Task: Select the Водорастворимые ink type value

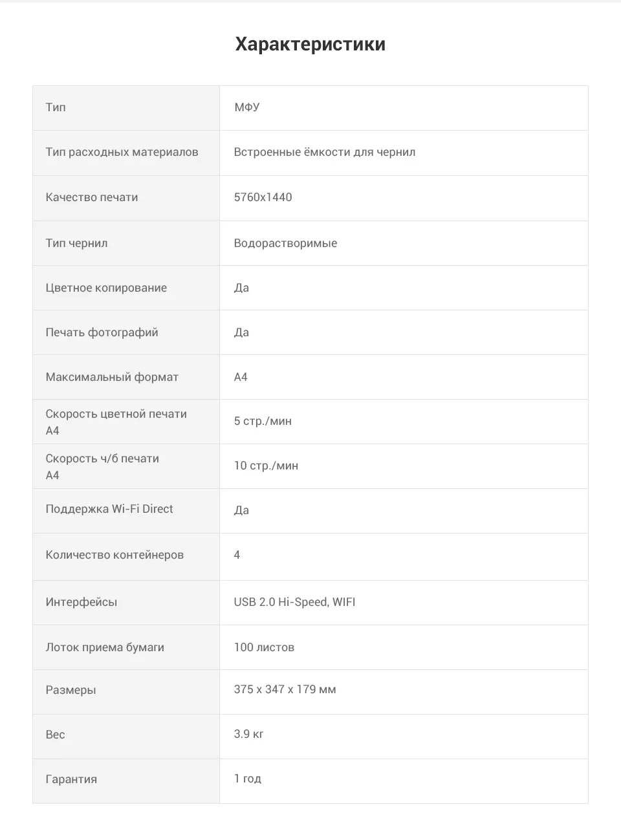Action: click(285, 243)
